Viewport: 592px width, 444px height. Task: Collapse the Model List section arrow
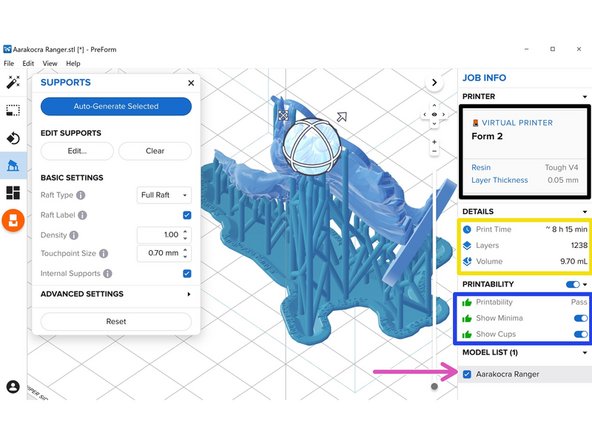coord(585,353)
